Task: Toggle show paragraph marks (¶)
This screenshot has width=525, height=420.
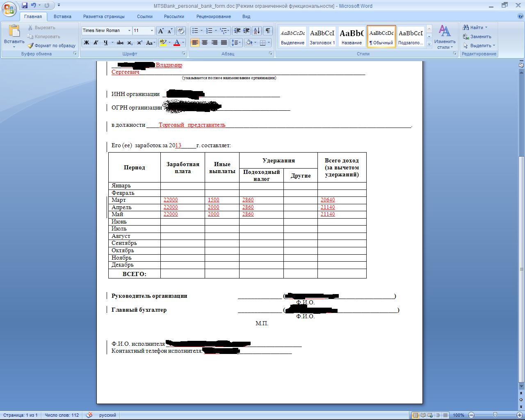Action: (x=267, y=31)
